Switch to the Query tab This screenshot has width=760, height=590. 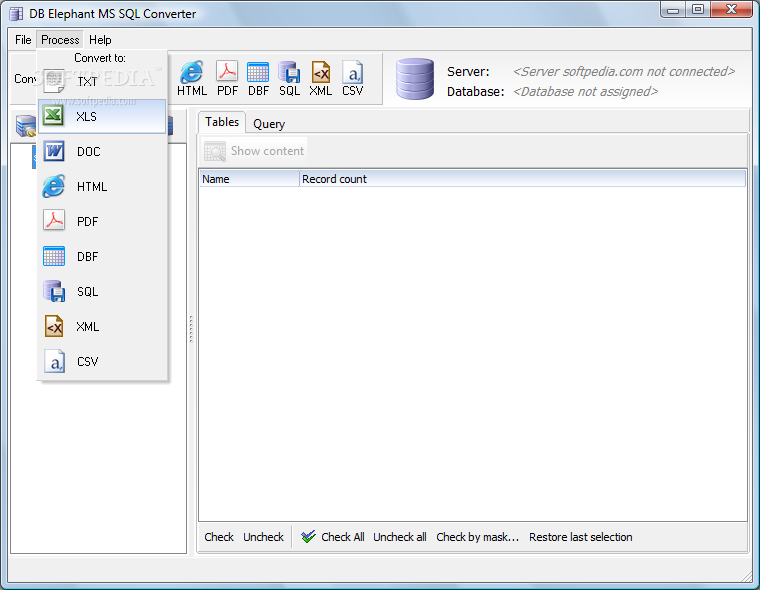(x=269, y=124)
